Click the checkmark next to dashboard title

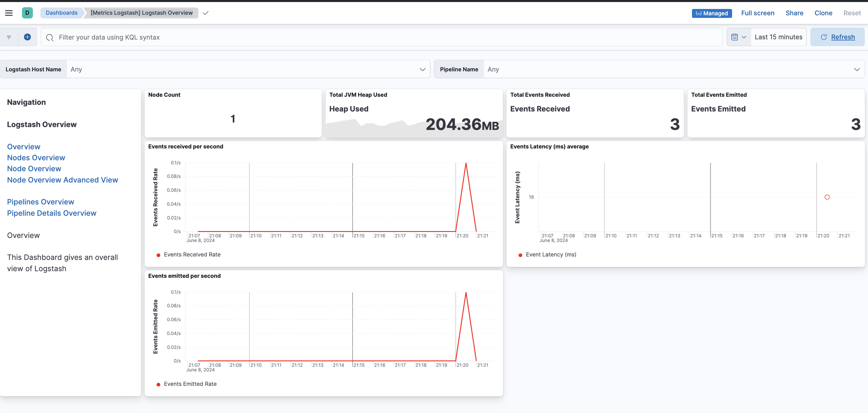tap(205, 13)
